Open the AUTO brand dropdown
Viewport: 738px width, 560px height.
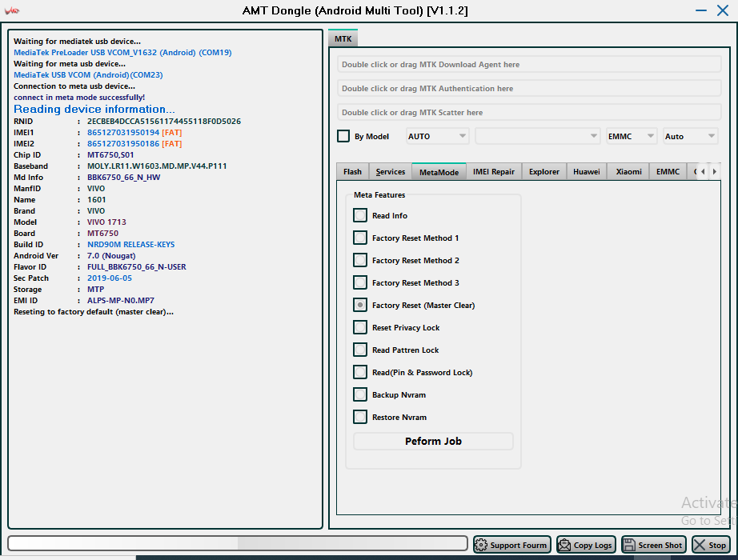(x=437, y=137)
